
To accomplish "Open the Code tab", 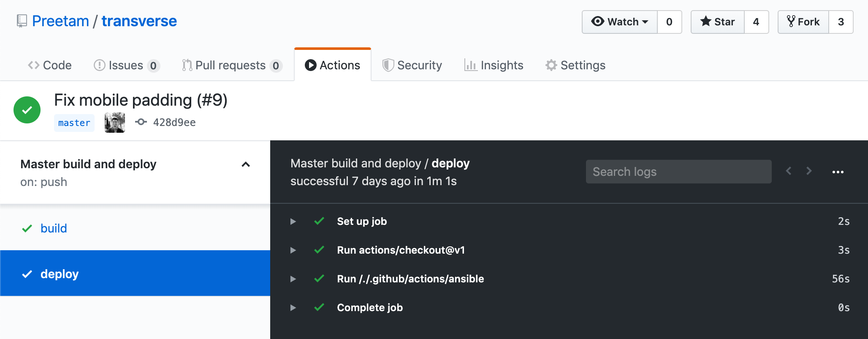I will coord(50,65).
